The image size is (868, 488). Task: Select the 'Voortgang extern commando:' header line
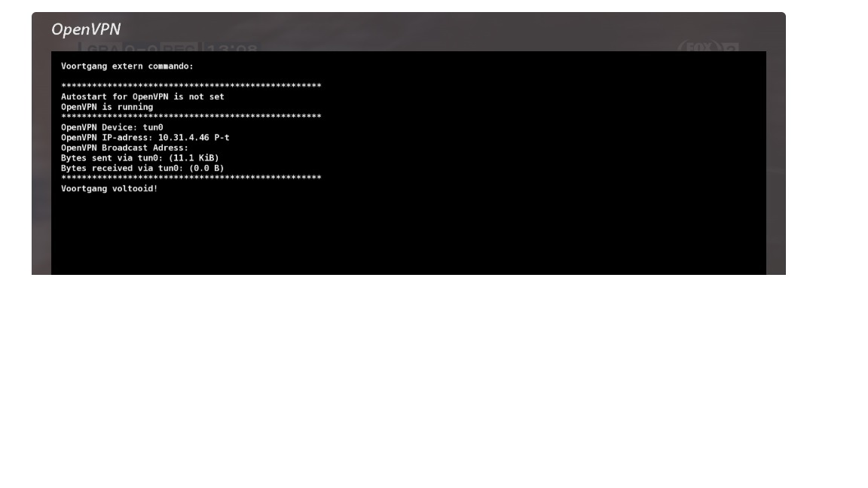pyautogui.click(x=127, y=66)
